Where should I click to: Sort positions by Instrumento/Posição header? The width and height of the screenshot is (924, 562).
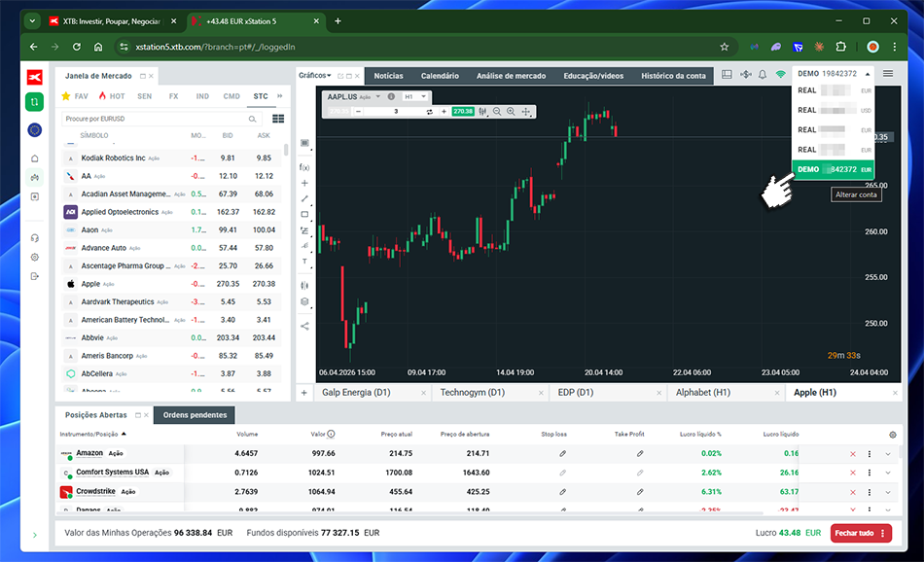(92, 435)
